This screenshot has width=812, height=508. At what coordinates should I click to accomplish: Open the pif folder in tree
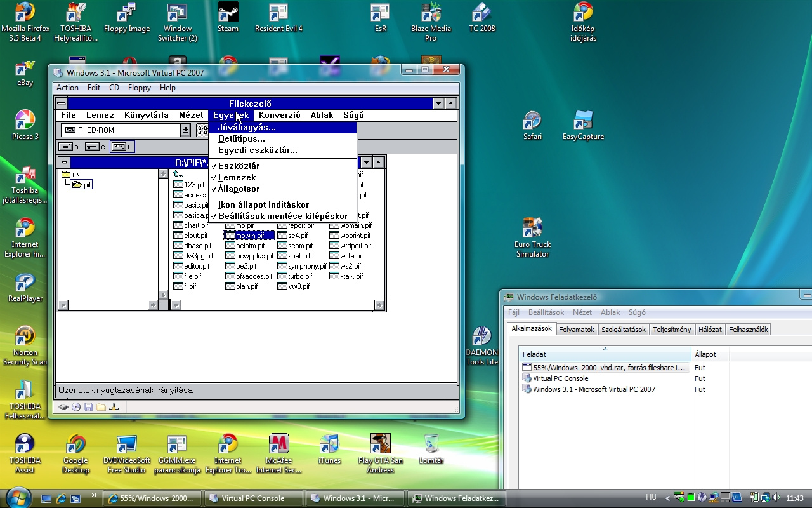coord(82,185)
